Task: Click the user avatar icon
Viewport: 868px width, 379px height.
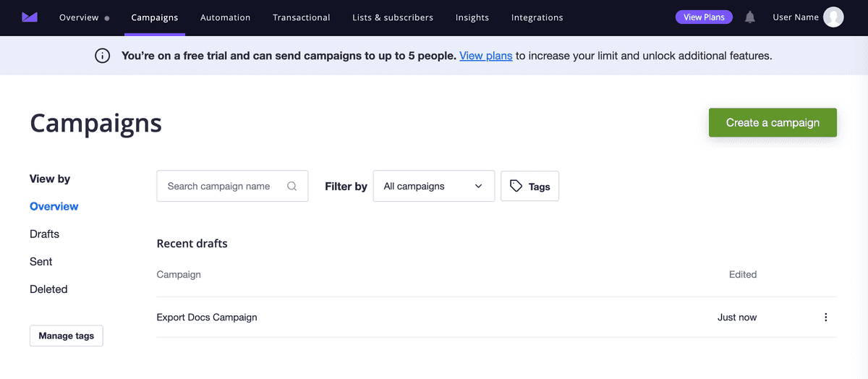Action: tap(833, 17)
